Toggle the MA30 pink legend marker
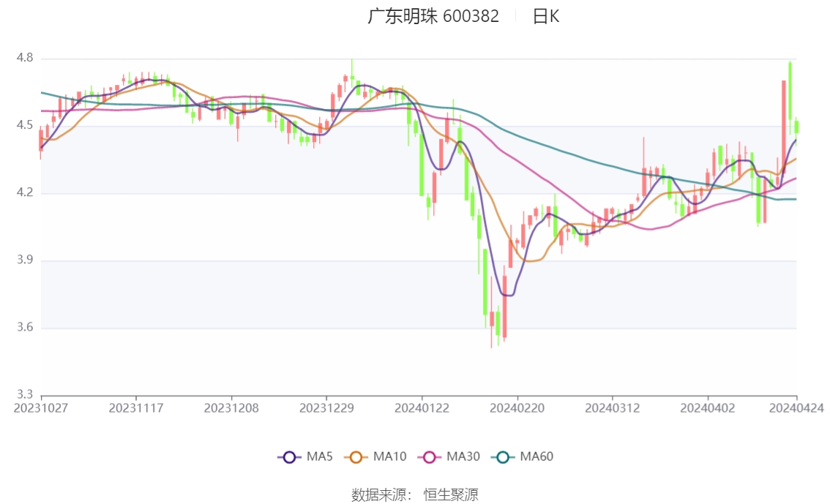The height and width of the screenshot is (504, 830). pos(430,457)
